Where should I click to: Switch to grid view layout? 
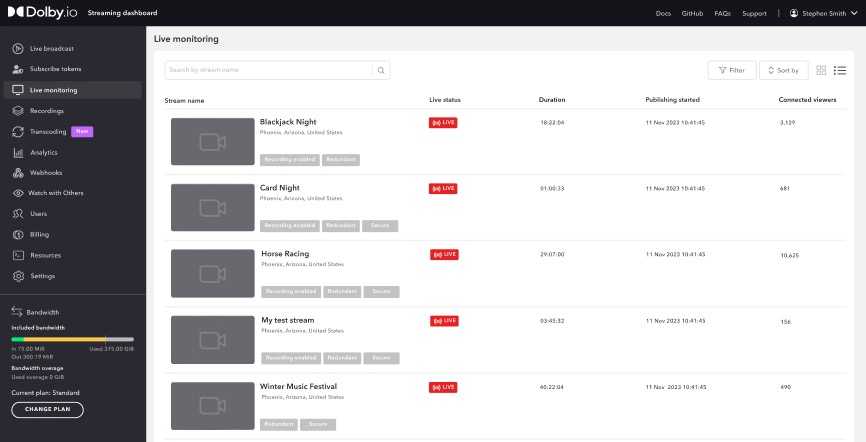pos(821,70)
